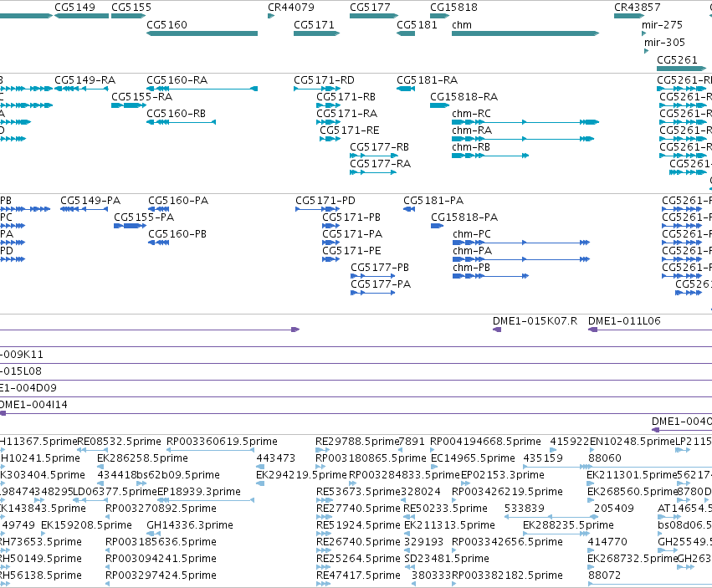This screenshot has width=712, height=588.
Task: Open the chm-RB transcript label
Action: point(471,147)
